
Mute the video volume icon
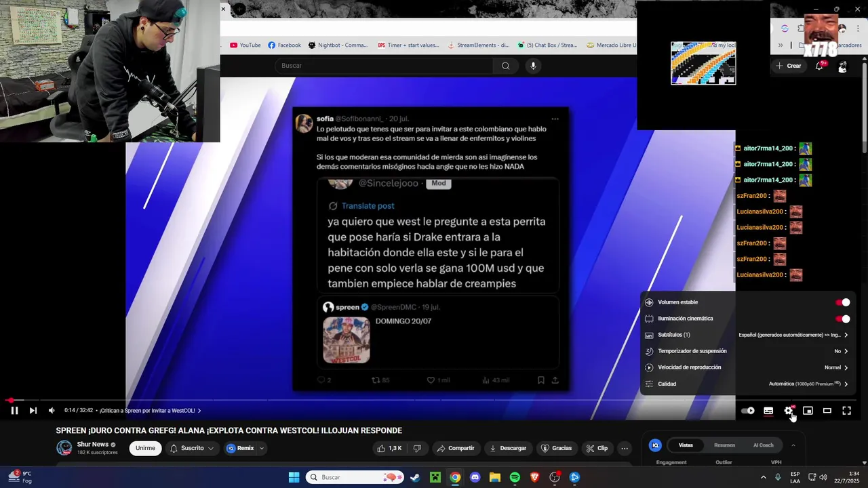click(52, 410)
